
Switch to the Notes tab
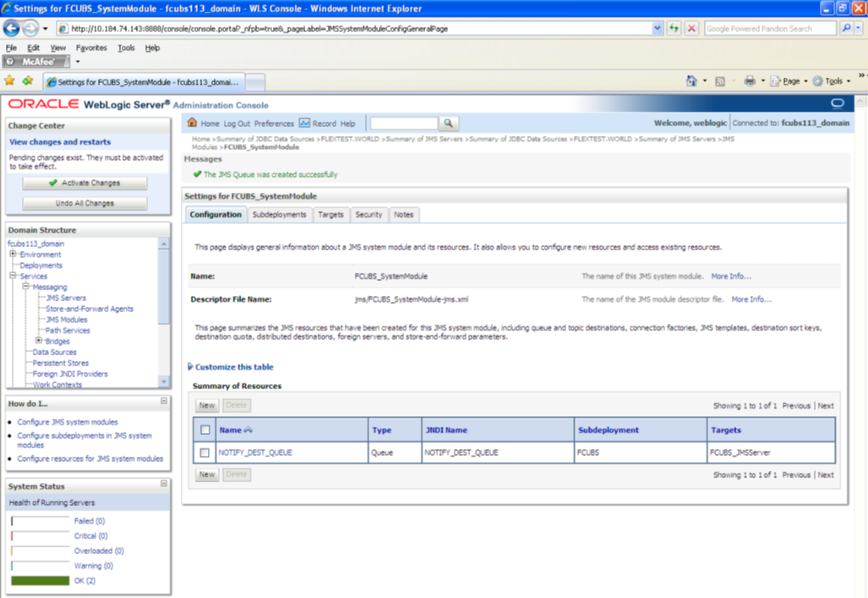403,215
